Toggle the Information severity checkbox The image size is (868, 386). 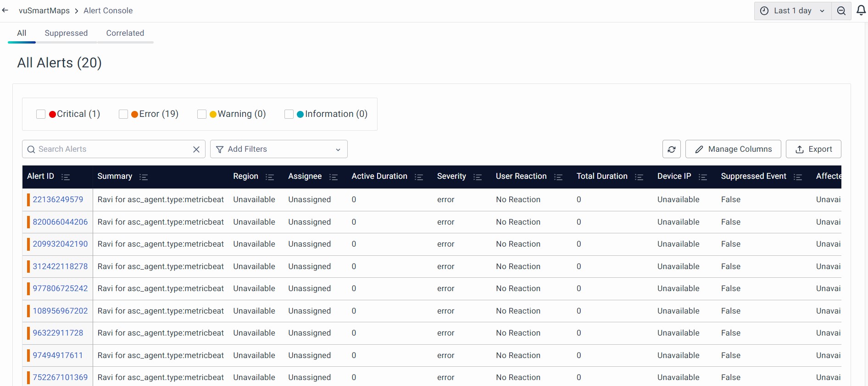289,114
